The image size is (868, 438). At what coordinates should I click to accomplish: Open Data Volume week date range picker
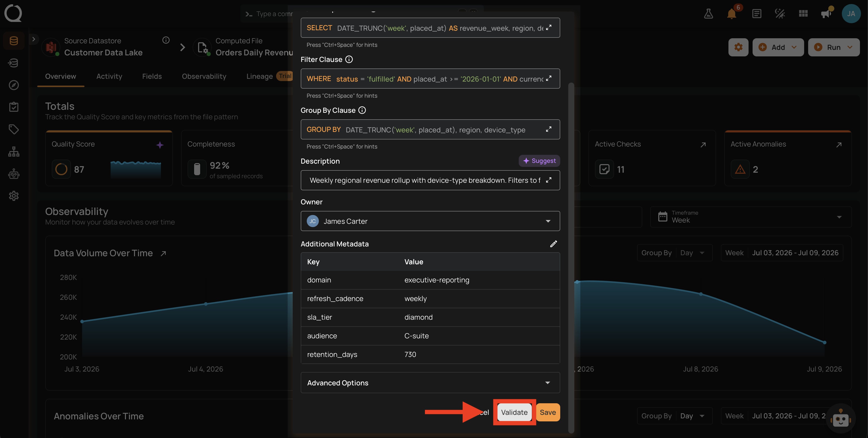(782, 253)
